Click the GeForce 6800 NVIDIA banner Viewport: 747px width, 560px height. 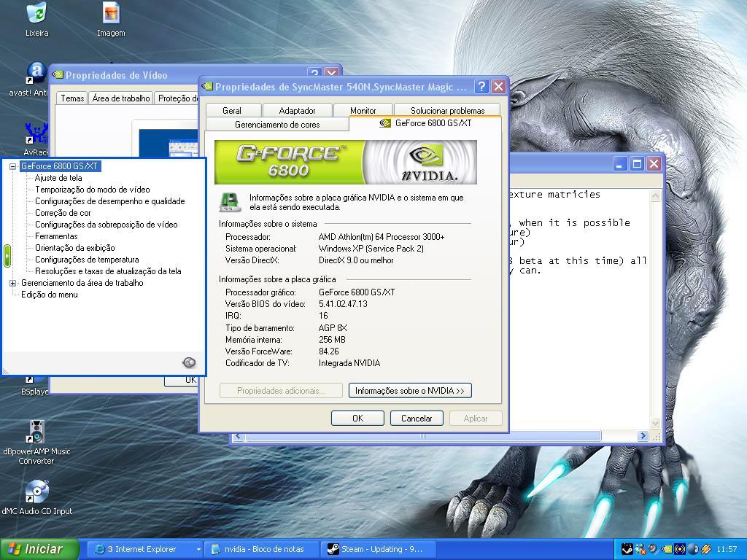pyautogui.click(x=345, y=162)
